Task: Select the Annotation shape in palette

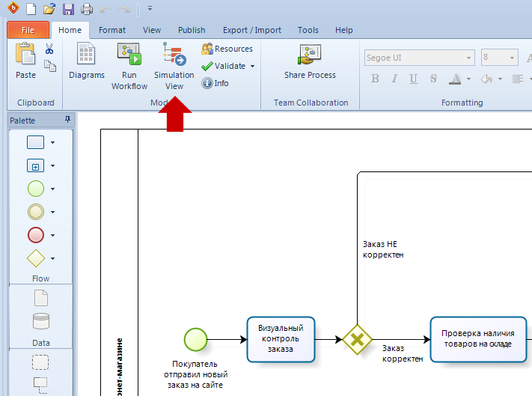Action: [x=40, y=385]
